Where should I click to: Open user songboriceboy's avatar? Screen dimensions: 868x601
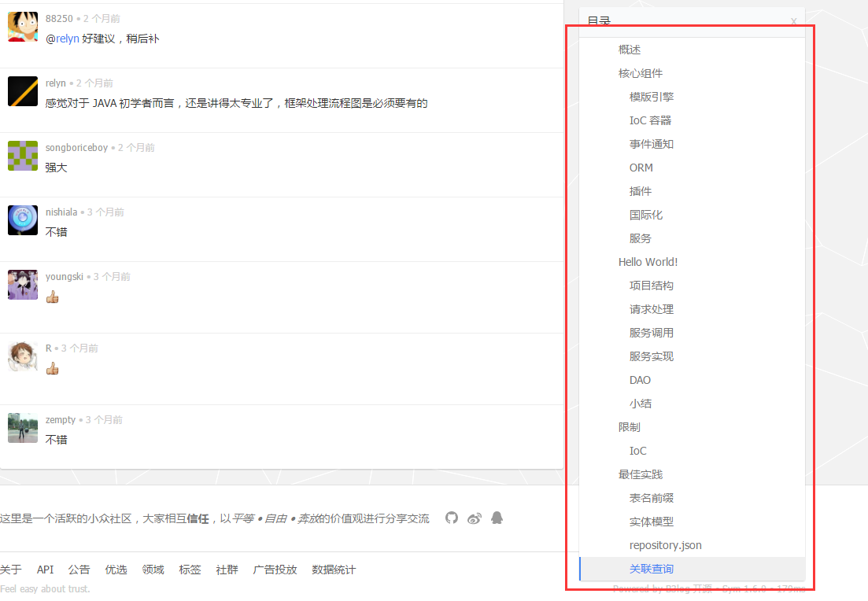pos(23,156)
